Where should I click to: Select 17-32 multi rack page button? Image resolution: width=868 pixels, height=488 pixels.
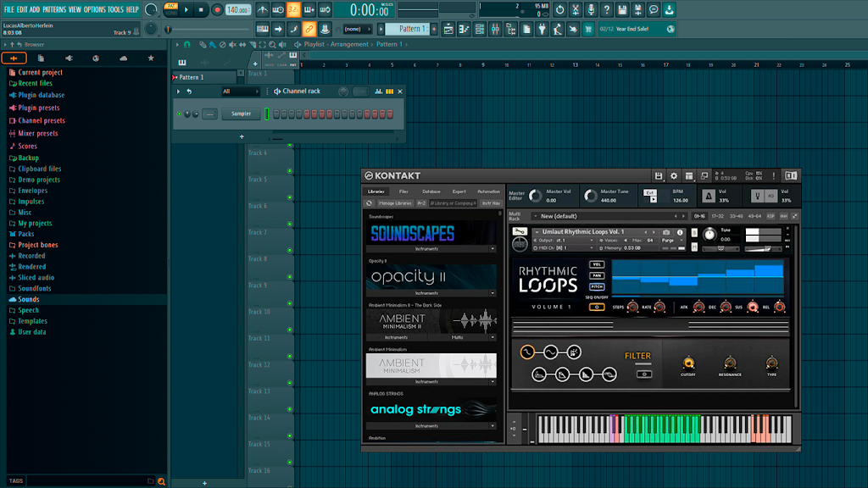(x=717, y=216)
